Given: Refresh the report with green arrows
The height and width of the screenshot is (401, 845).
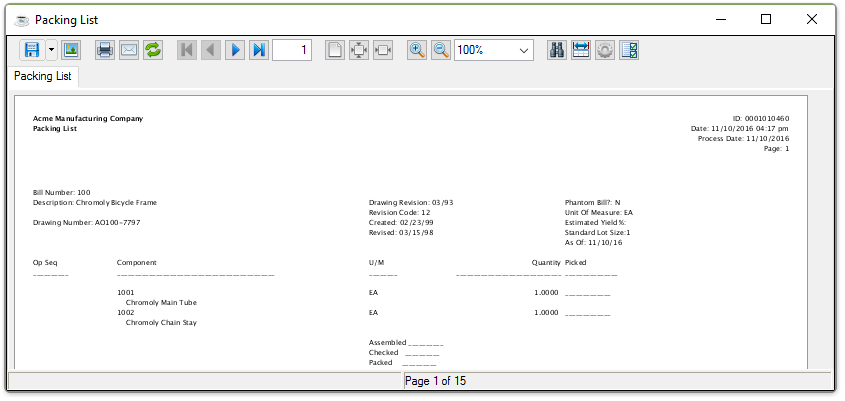Looking at the screenshot, I should click(152, 50).
